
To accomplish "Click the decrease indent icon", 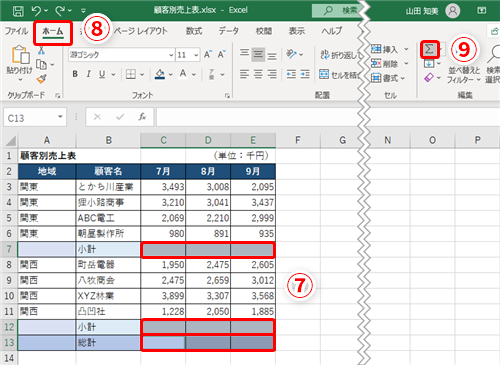I will 291,74.
